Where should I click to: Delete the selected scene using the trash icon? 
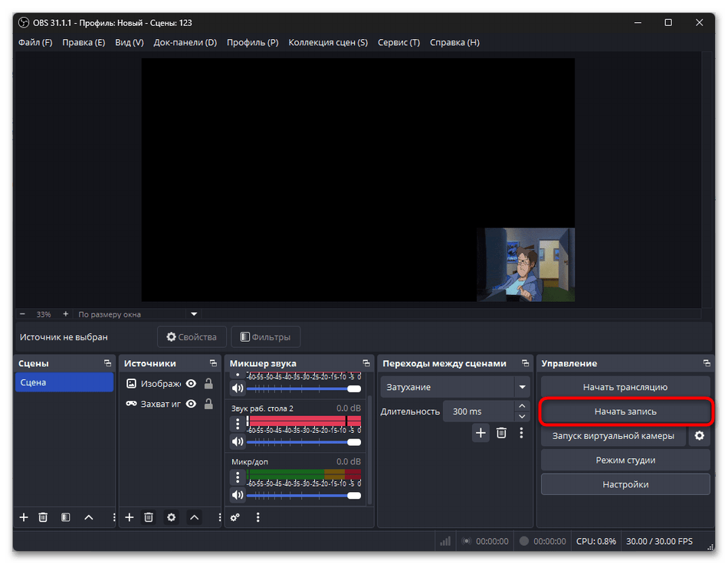coord(44,517)
